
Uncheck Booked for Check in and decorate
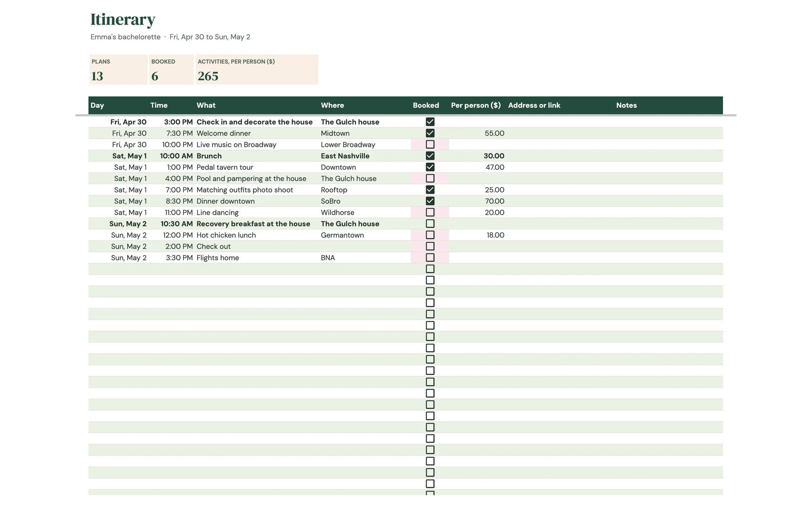tap(430, 122)
